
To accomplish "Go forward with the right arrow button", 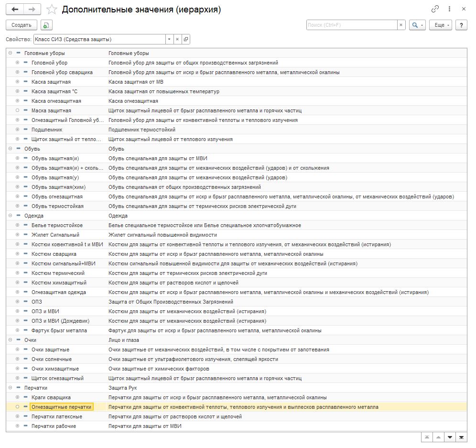I will click(32, 10).
